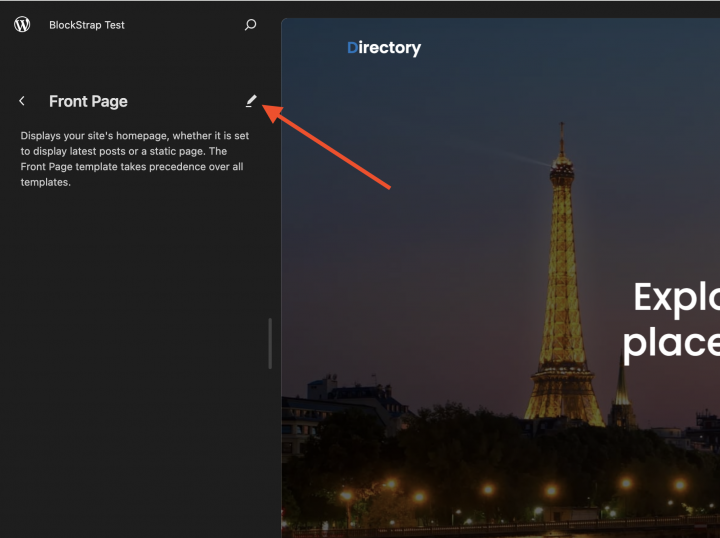Click the "place" heading line in the preview
Image resolution: width=720 pixels, height=538 pixels.
[x=670, y=342]
